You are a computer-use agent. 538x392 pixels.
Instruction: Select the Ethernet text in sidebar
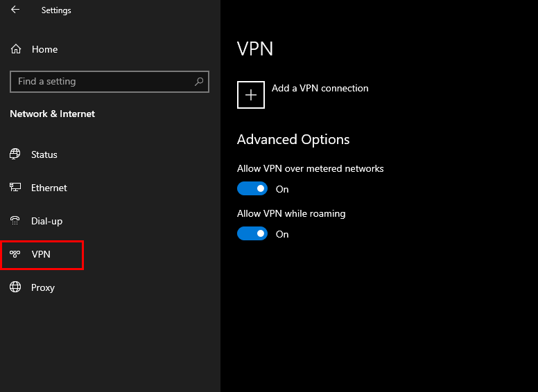click(x=49, y=188)
